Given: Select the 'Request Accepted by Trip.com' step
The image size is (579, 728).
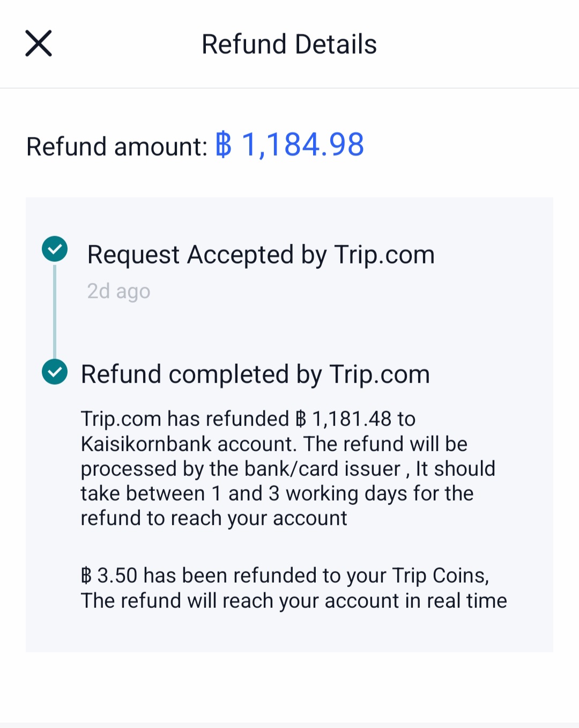Looking at the screenshot, I should 261,254.
